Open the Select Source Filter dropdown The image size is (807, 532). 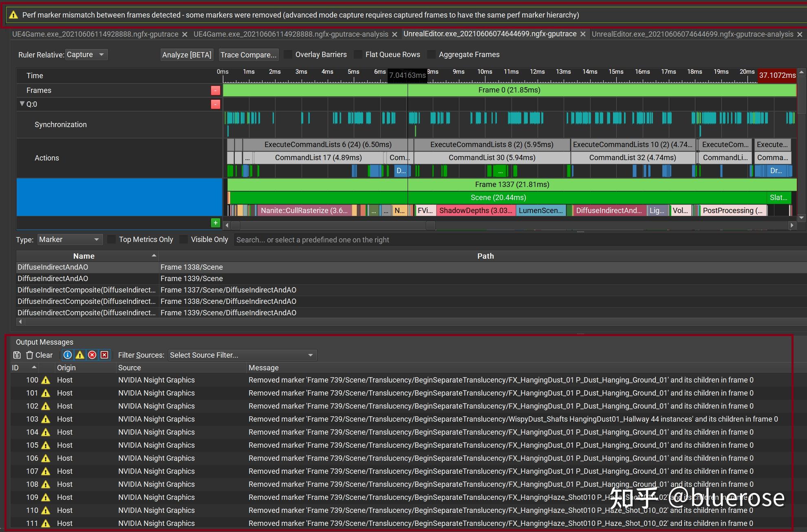pos(243,355)
